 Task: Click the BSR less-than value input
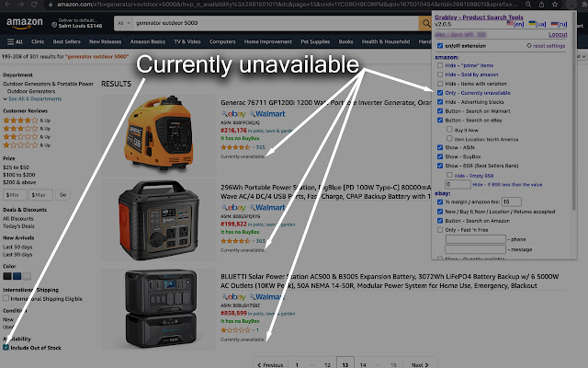pyautogui.click(x=458, y=184)
